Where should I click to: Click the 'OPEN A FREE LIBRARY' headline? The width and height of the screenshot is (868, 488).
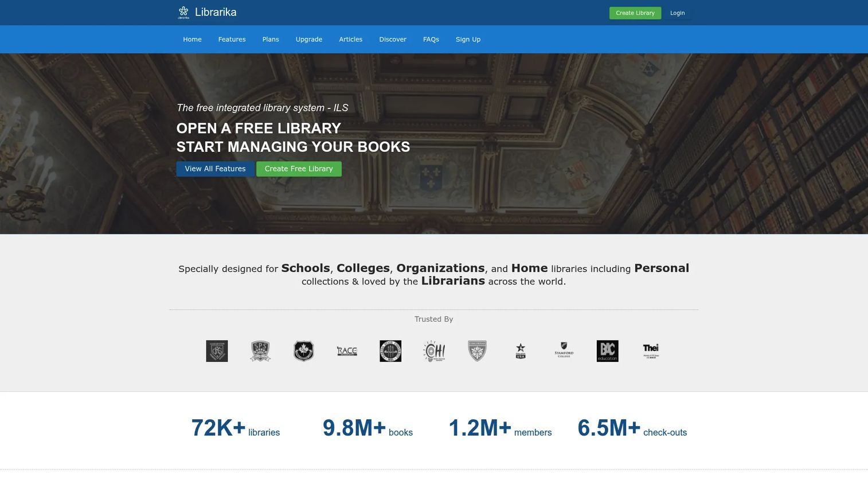(259, 128)
